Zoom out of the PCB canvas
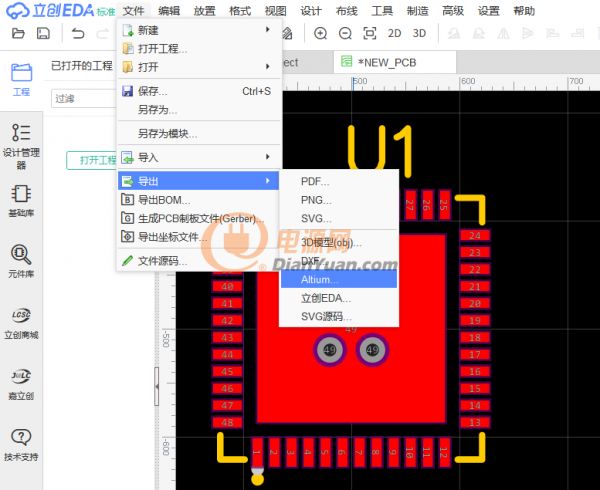Viewport: 600px width, 490px height. point(345,34)
